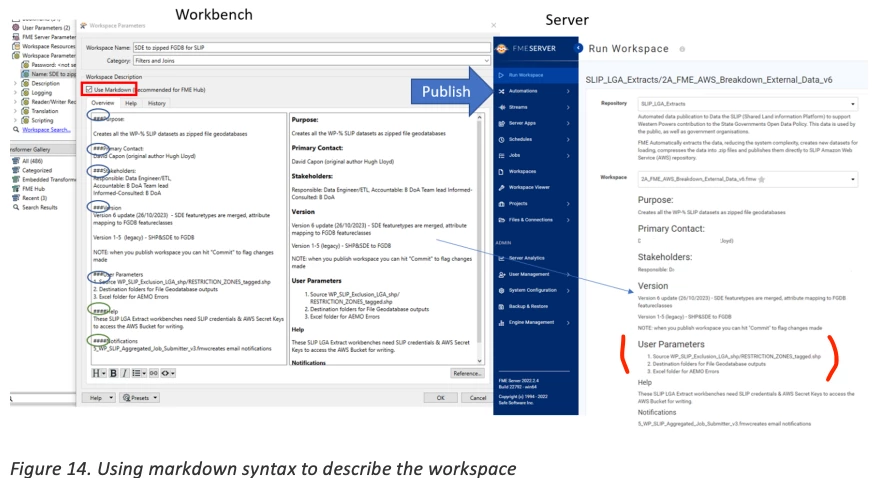Switch to the History tab

(156, 103)
